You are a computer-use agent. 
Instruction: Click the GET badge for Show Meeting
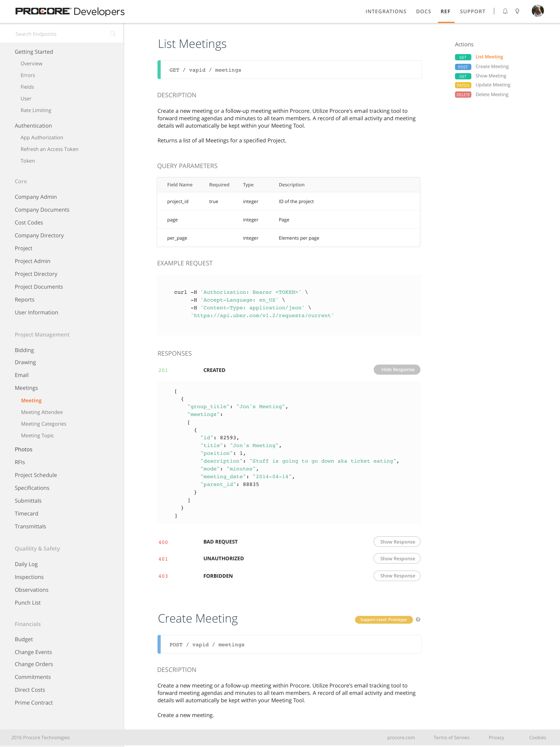tap(463, 76)
